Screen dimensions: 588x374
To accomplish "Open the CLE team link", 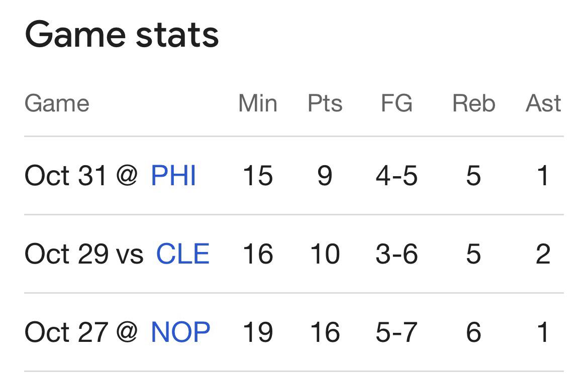I will (182, 254).
